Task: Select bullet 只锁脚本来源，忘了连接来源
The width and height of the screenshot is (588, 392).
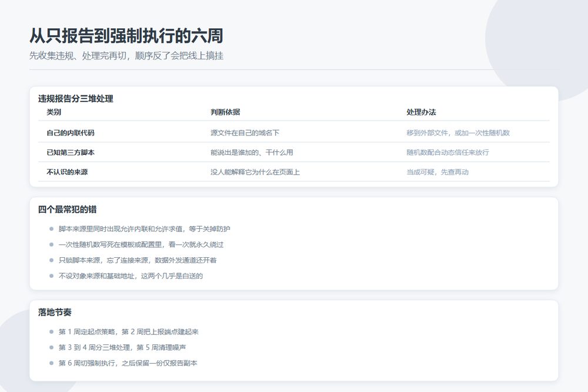Action: (138, 260)
